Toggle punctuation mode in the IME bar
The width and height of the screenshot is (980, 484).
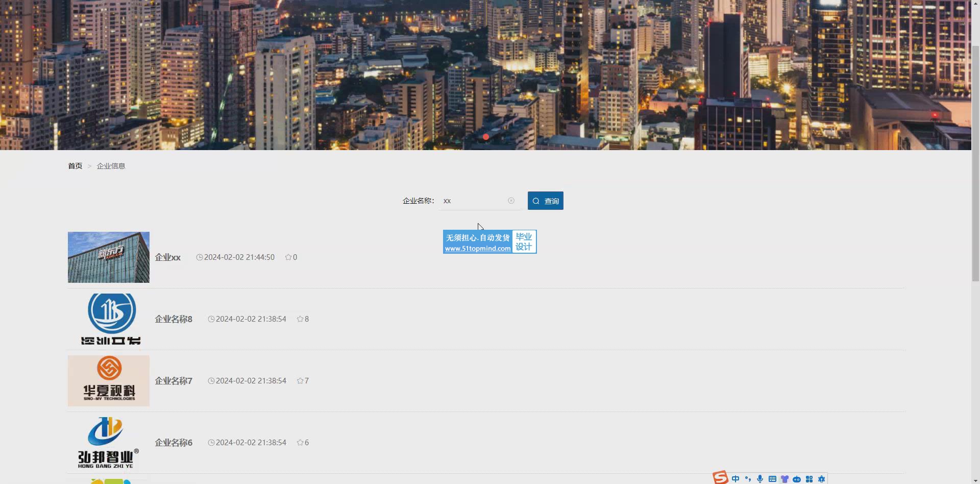pyautogui.click(x=748, y=479)
